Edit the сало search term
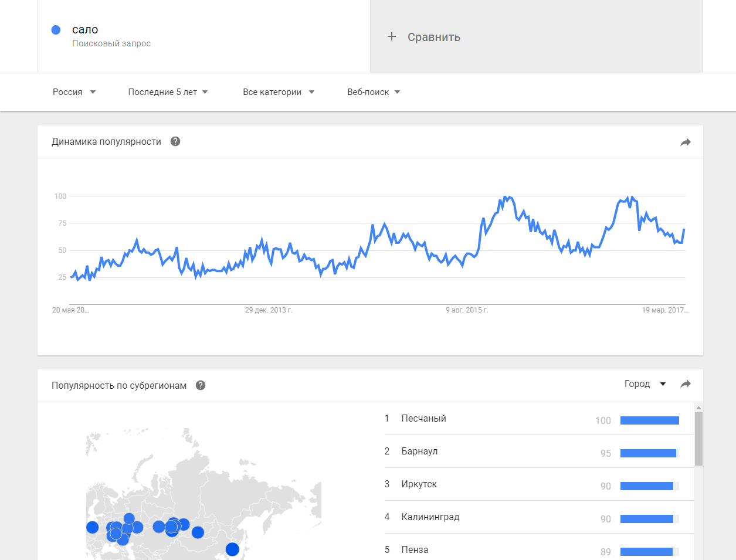The width and height of the screenshot is (736, 560). tap(85, 30)
